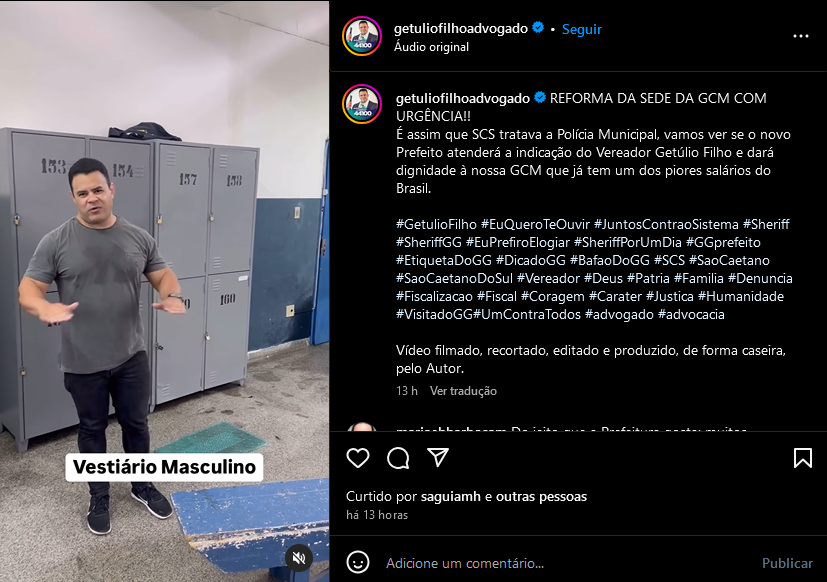Click Ver tradução to translate caption

pyautogui.click(x=463, y=391)
